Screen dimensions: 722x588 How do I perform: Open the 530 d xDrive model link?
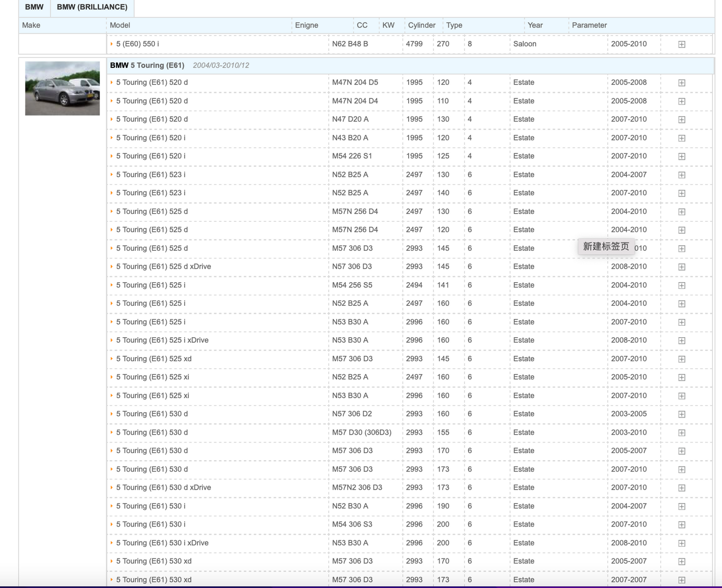[x=163, y=488]
